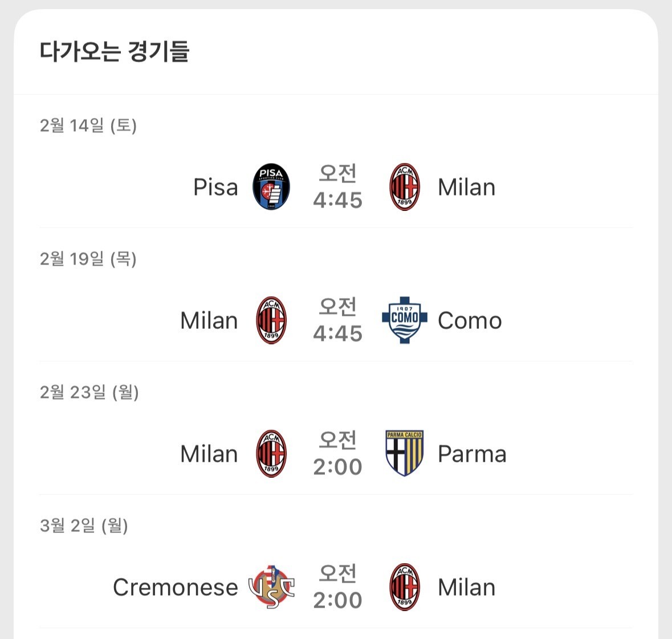Click the 오전 2:00 Cremonese–Milan kickoff time
The height and width of the screenshot is (639, 672).
337,587
